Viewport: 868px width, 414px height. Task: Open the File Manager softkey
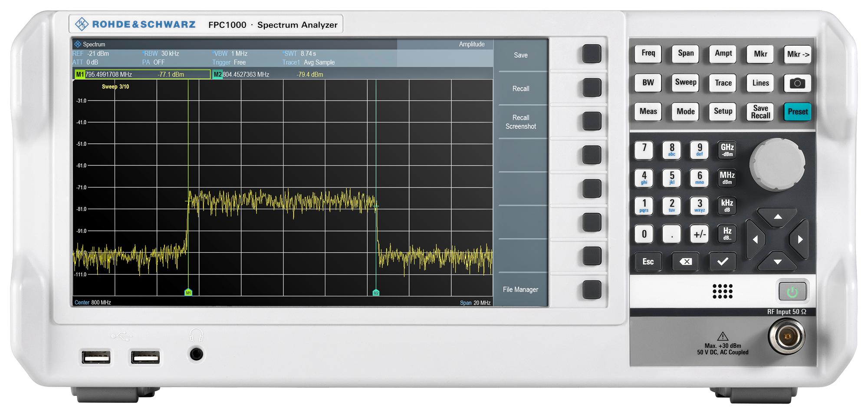[522, 289]
